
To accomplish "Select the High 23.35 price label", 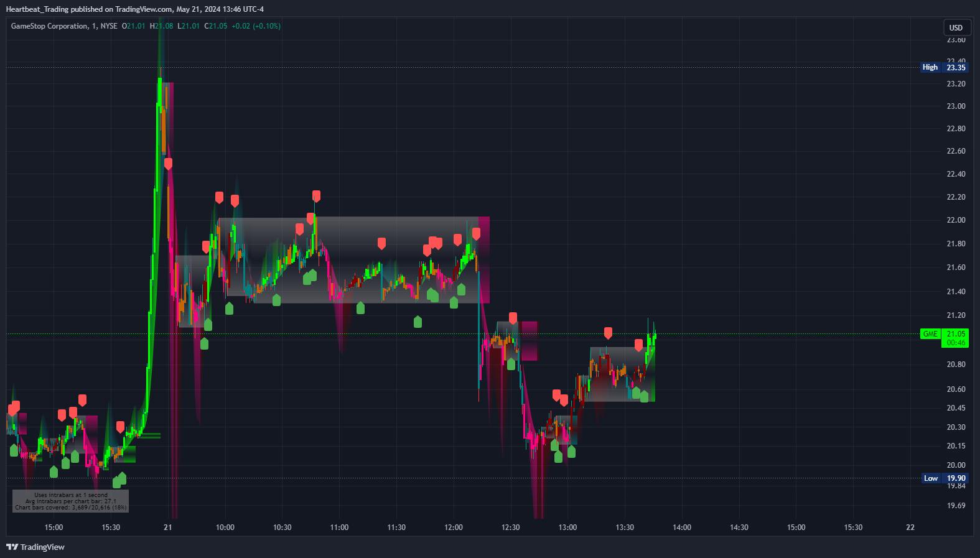I will pyautogui.click(x=944, y=67).
